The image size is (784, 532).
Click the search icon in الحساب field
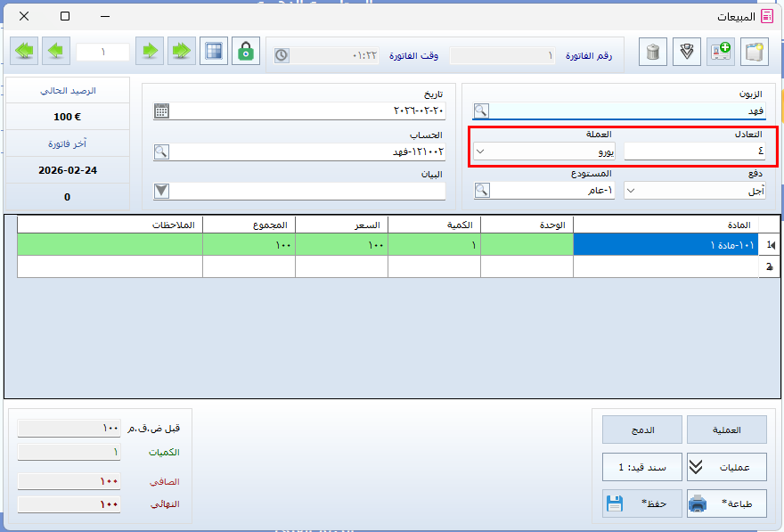click(161, 151)
